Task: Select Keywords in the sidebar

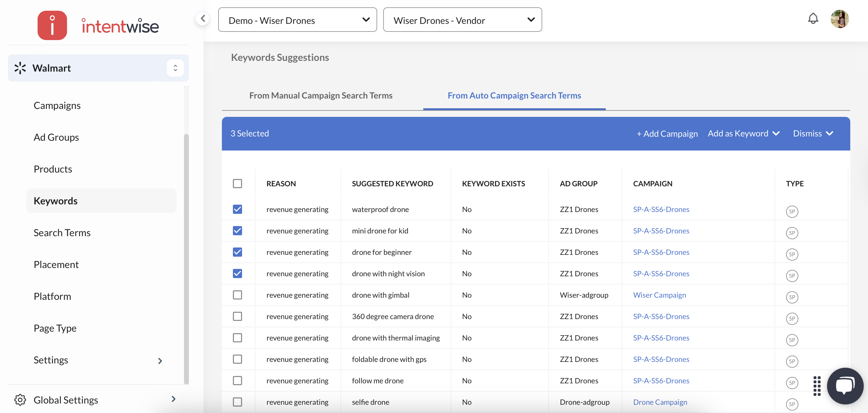Action: [x=101, y=201]
